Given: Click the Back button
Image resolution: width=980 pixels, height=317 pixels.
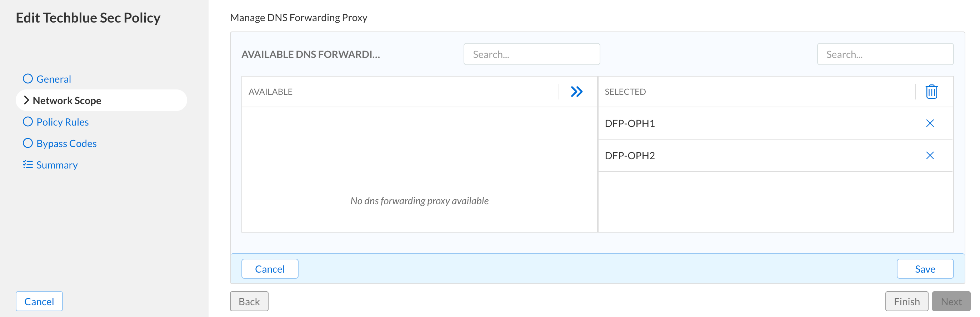Looking at the screenshot, I should 249,301.
